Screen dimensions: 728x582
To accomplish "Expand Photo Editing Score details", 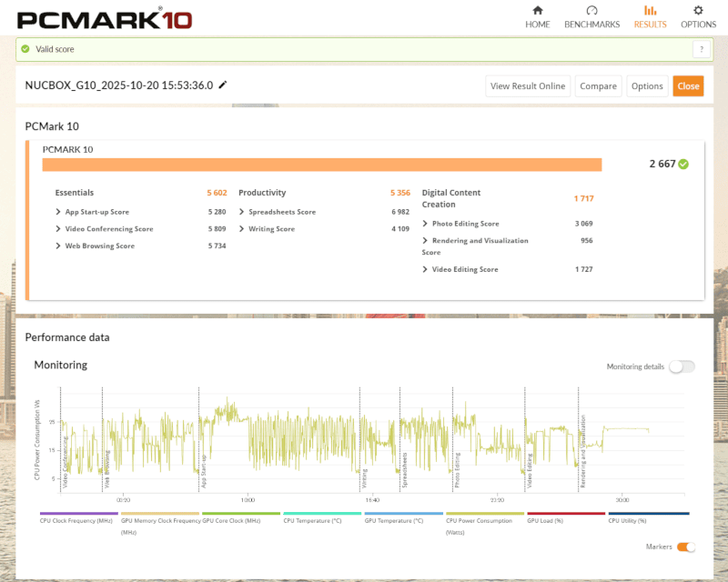I will 425,224.
